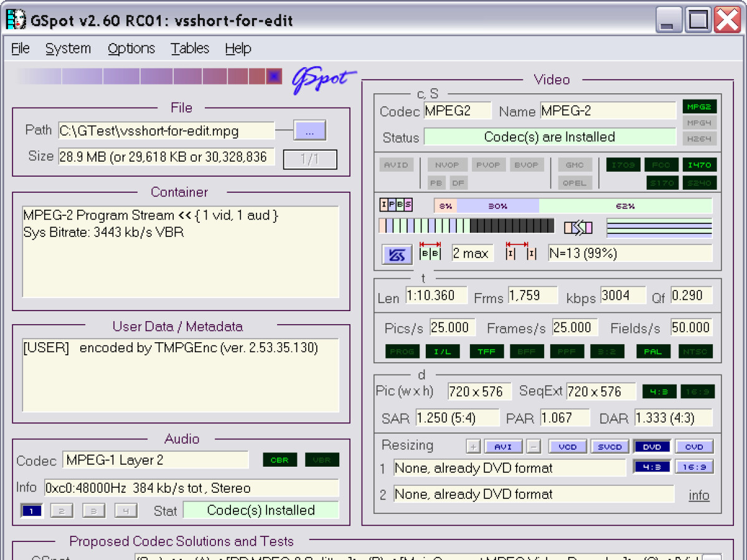Click the NVOP indicator
The width and height of the screenshot is (747, 560).
tap(447, 165)
